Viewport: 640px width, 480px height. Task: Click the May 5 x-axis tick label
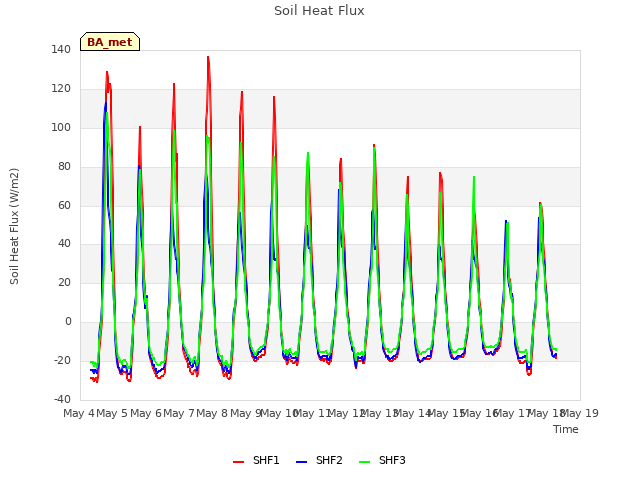coord(112,413)
